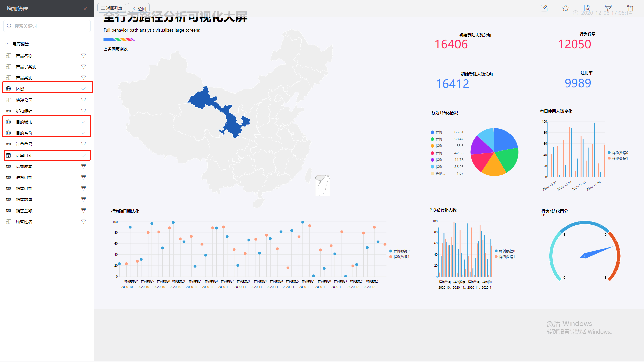Toggle the checkmark for 目的城市 filter
The width and height of the screenshot is (644, 362).
pyautogui.click(x=83, y=122)
